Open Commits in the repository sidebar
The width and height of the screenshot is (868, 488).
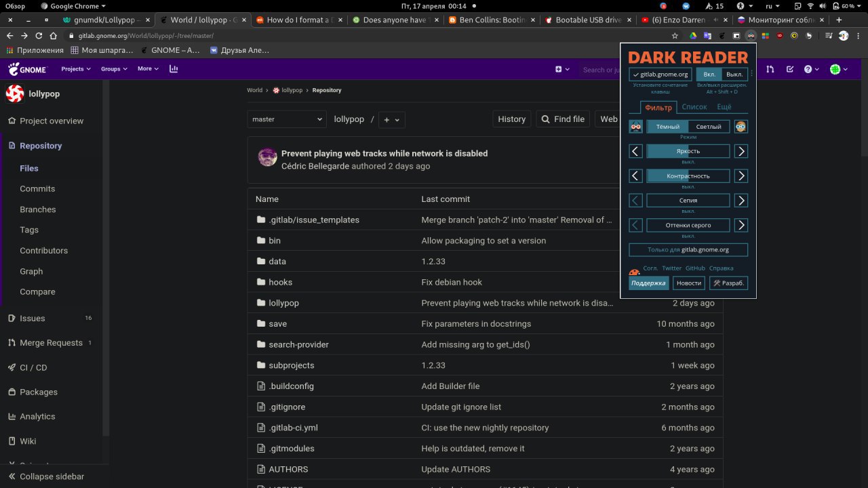[x=37, y=188]
